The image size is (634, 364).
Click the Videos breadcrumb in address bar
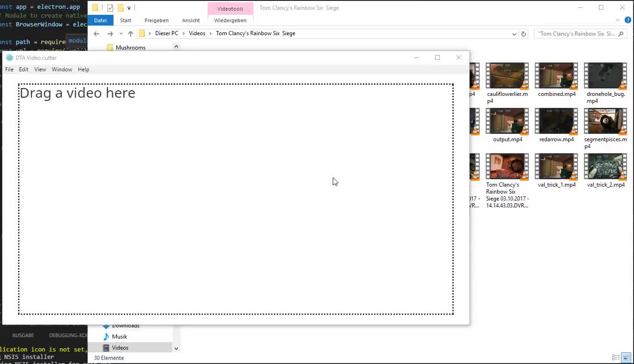coord(197,33)
